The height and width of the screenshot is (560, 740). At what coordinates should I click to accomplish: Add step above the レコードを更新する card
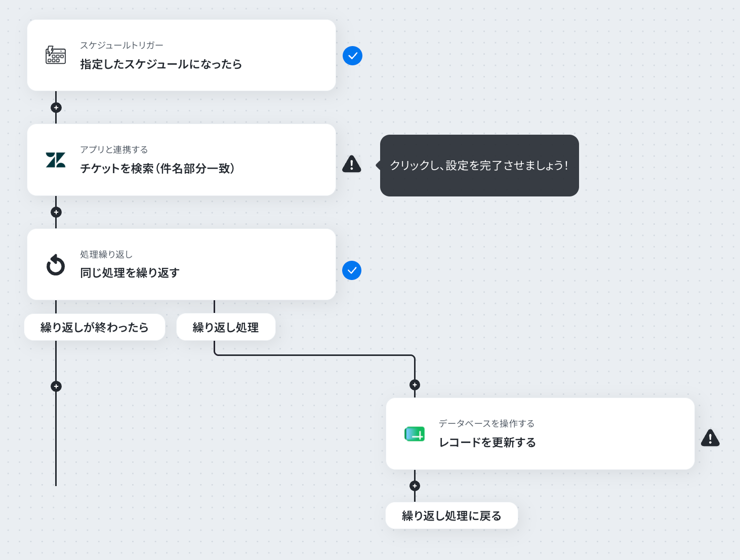[415, 385]
